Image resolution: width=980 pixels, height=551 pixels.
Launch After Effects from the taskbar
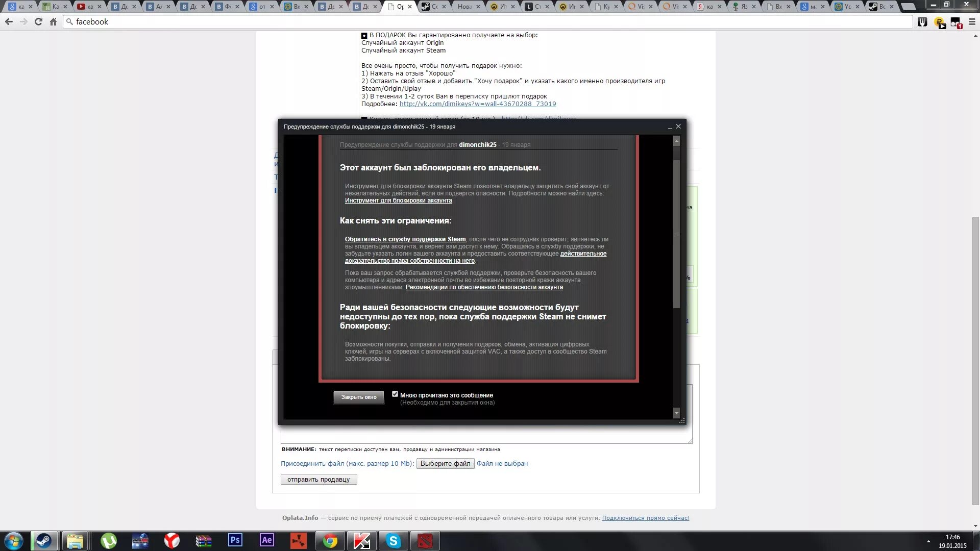267,540
